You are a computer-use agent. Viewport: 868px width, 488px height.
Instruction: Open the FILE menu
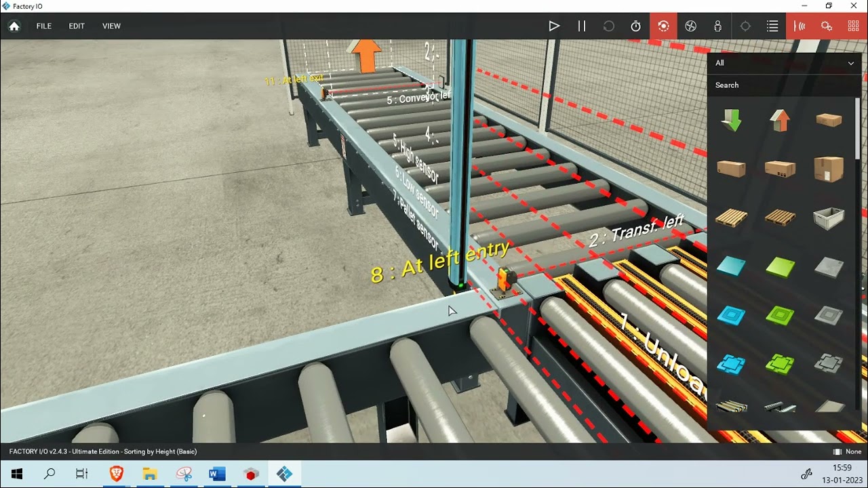pyautogui.click(x=44, y=26)
